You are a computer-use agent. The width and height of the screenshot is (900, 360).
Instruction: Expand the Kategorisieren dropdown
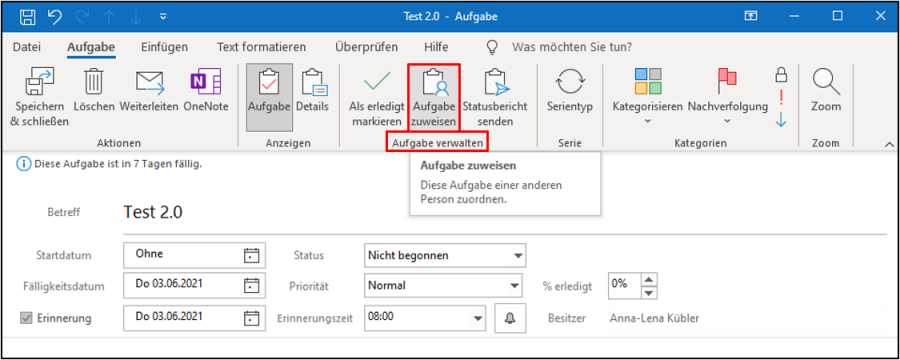point(647,122)
